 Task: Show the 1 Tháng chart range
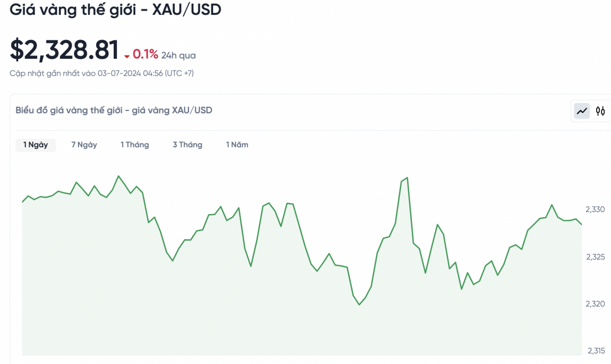[x=135, y=145]
